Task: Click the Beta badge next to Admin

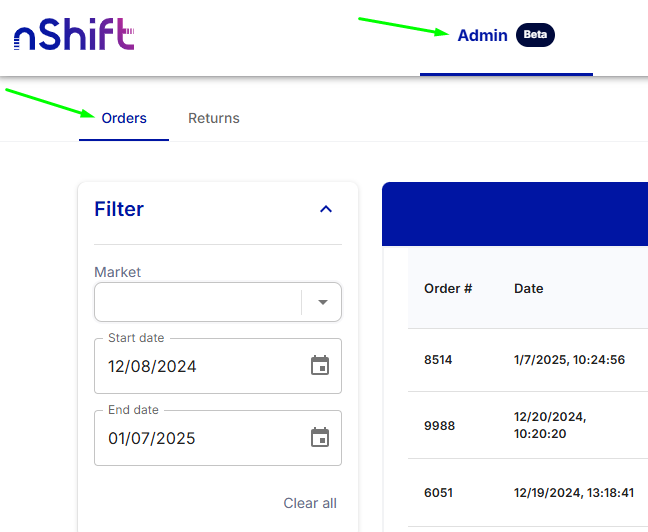Action: (x=535, y=35)
